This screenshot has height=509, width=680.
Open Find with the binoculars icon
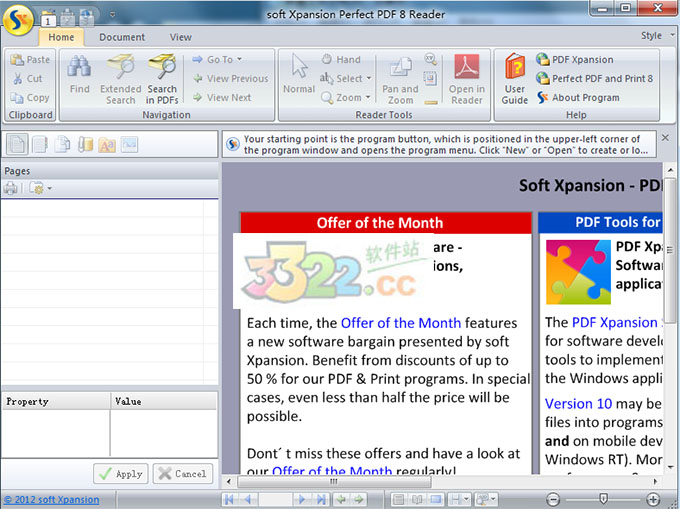[x=79, y=74]
